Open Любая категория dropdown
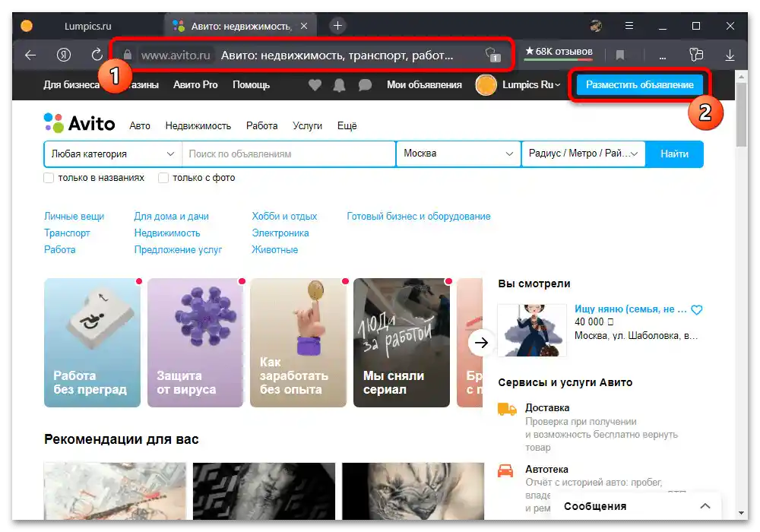Screen dimensions: 760x532 (x=113, y=154)
